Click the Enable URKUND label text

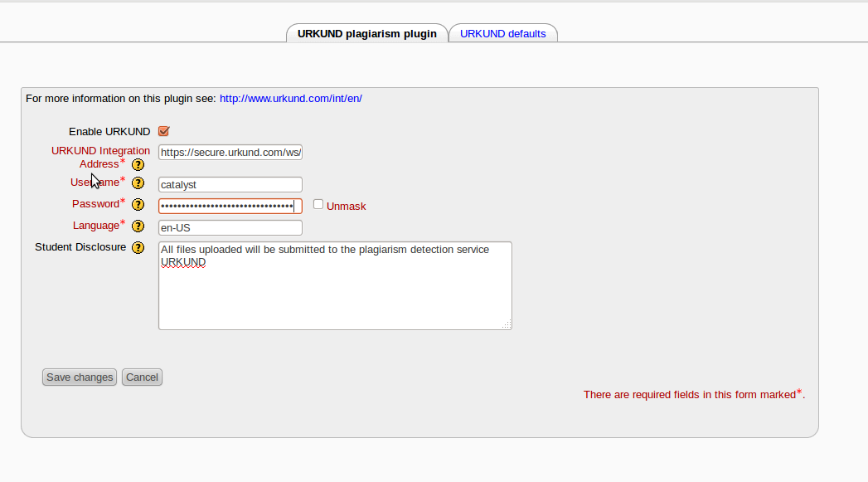click(109, 132)
